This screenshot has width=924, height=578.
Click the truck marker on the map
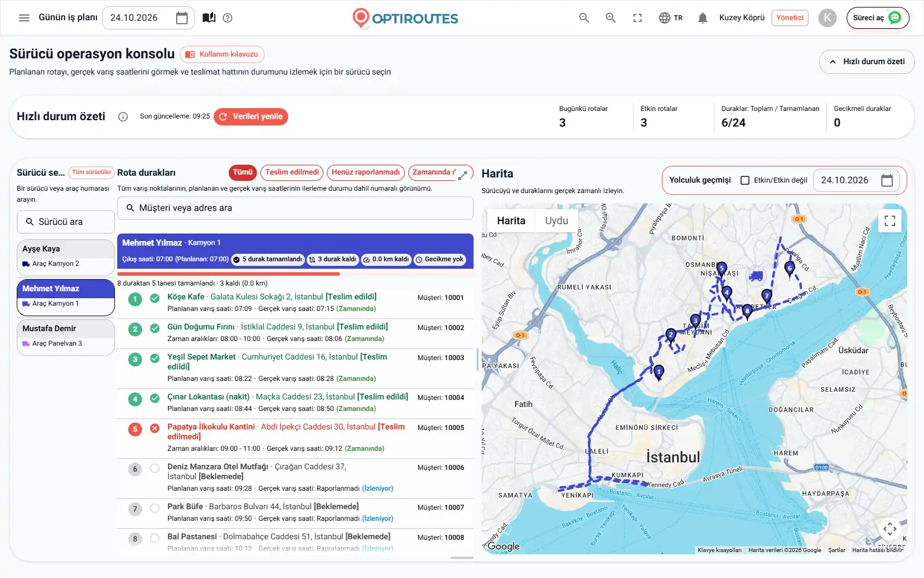coord(755,276)
